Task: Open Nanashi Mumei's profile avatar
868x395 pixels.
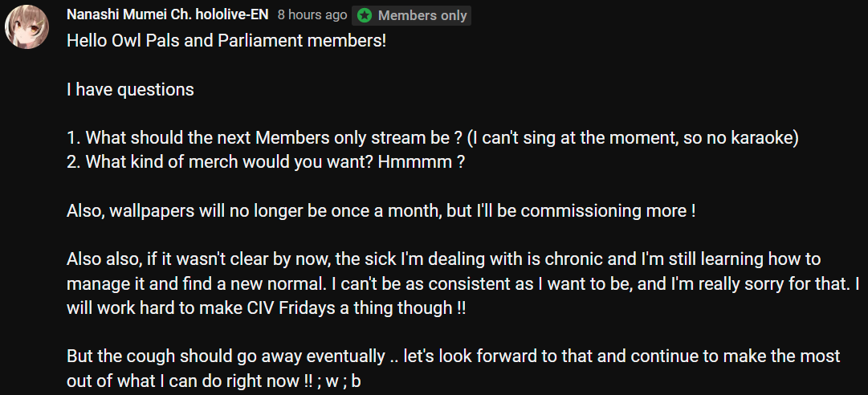Action: pos(27,27)
